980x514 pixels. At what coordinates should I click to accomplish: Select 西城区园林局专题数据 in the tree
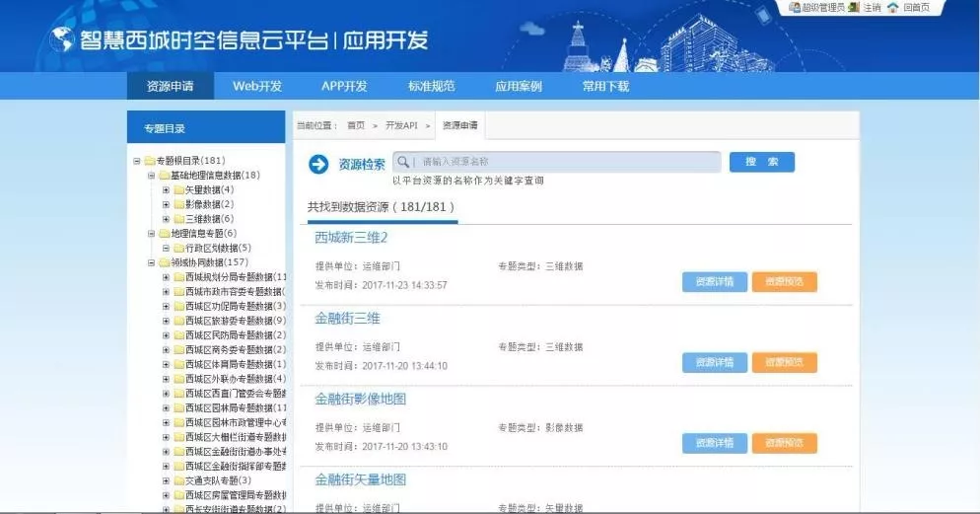pos(236,407)
